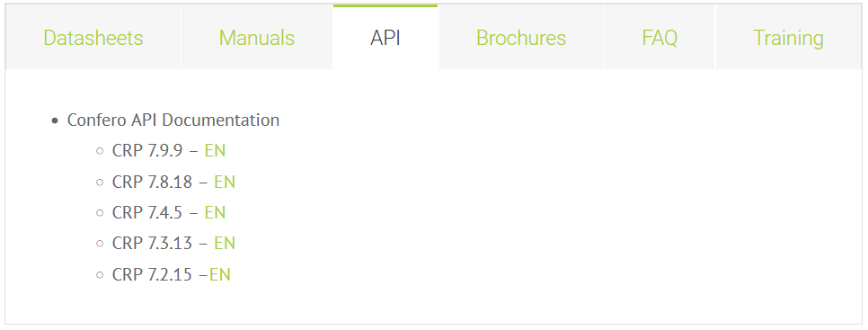Screen dimensions: 868x330
Task: Open the EN link for CRP 7.8.18
Action: tap(225, 182)
